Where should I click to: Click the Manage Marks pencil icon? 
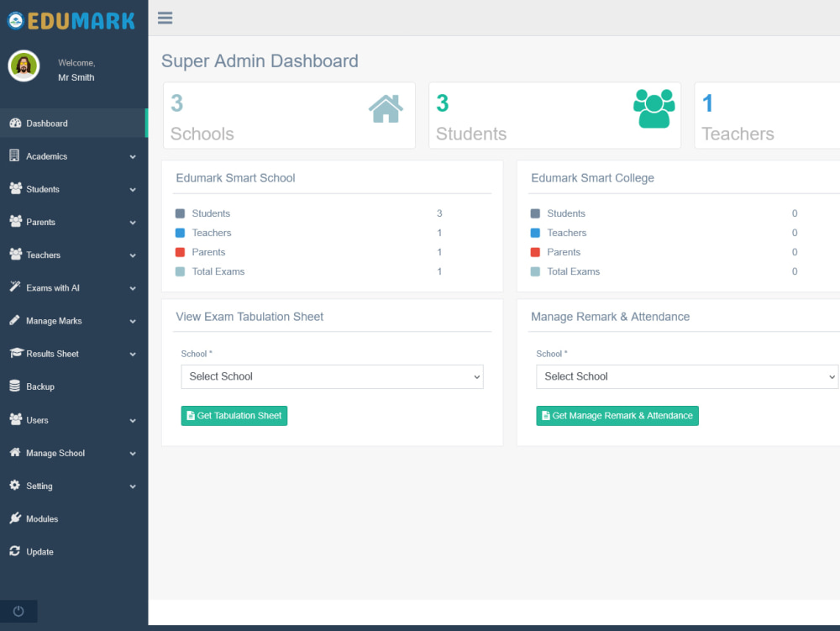coord(15,320)
